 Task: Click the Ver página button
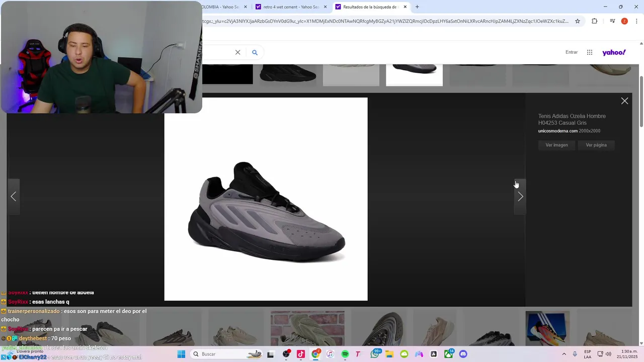(x=596, y=145)
